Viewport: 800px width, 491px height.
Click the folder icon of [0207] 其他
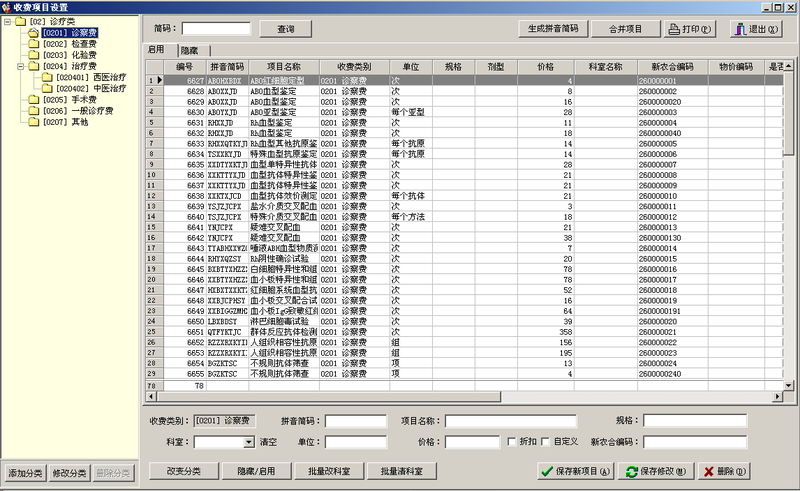34,122
